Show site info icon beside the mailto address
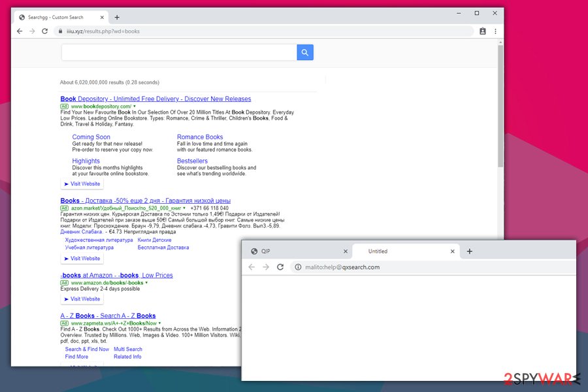The height and width of the screenshot is (392, 588). [x=298, y=267]
